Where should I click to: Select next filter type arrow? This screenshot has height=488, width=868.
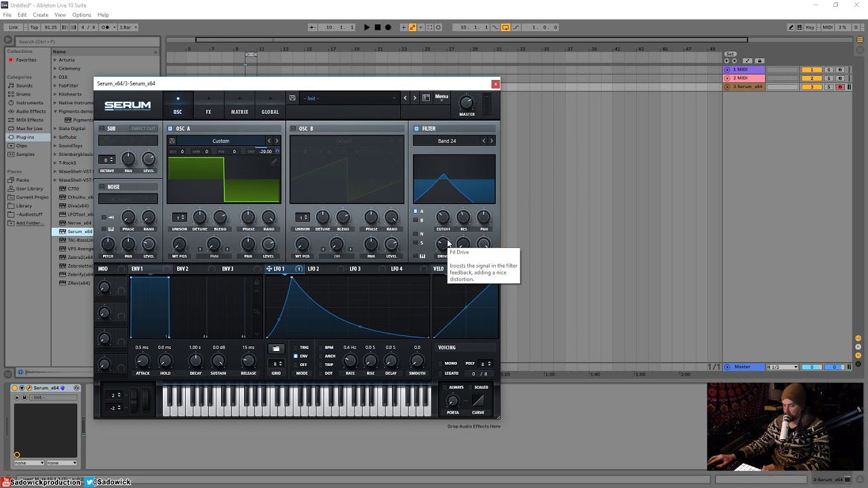(492, 141)
